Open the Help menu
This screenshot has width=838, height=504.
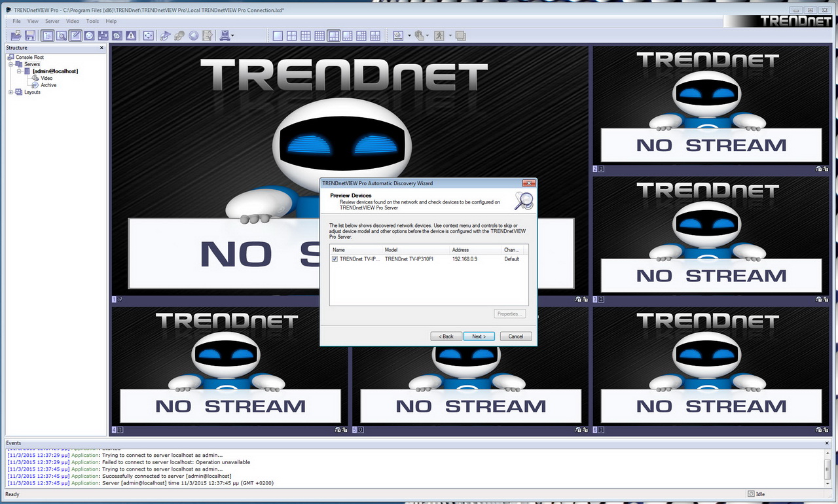pos(111,21)
